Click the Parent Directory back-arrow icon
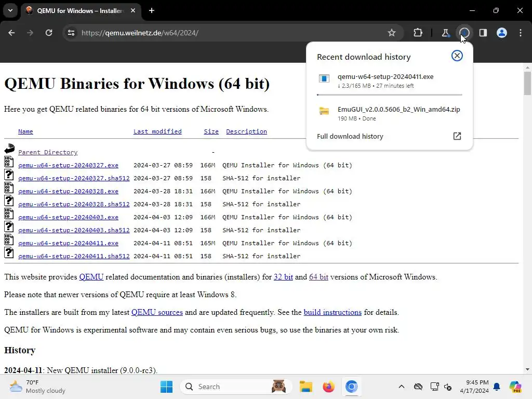The height and width of the screenshot is (399, 532). tap(9, 149)
